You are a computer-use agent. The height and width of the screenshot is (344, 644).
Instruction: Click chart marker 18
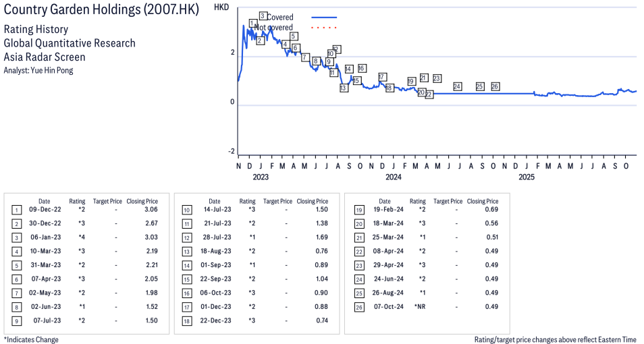[x=389, y=88]
